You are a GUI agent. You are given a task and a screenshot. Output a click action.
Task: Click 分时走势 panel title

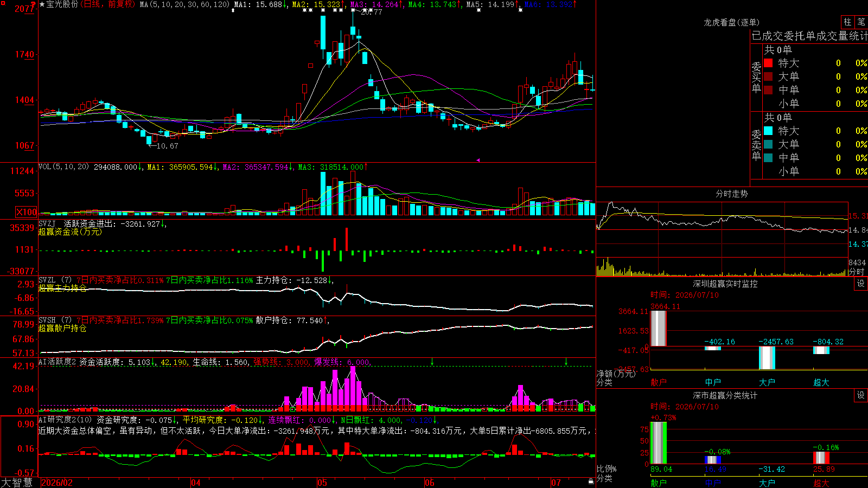point(732,194)
